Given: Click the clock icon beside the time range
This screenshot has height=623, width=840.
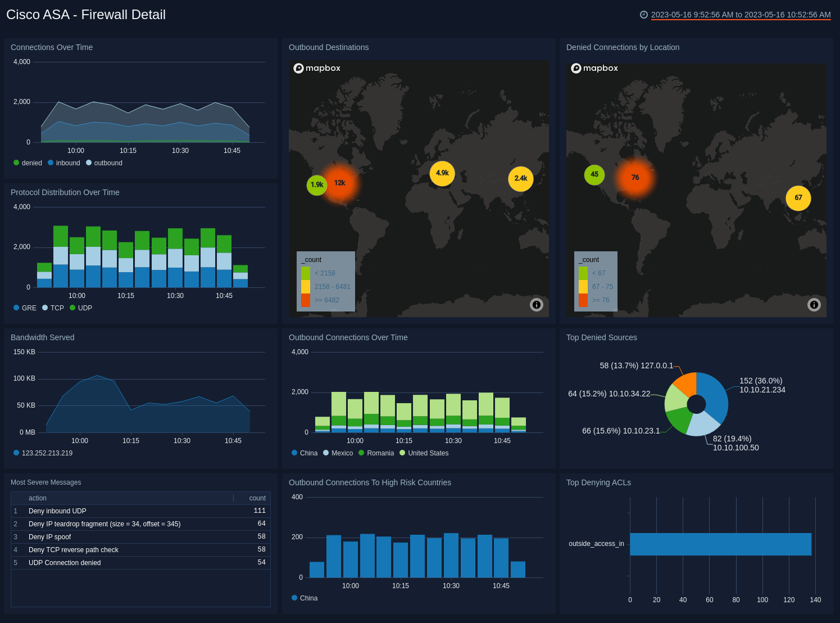Looking at the screenshot, I should [x=644, y=15].
